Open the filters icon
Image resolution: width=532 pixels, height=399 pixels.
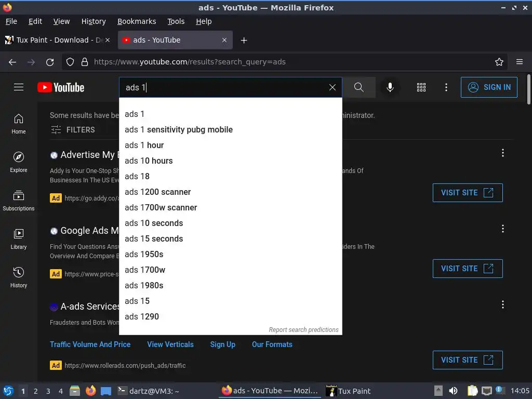(x=56, y=129)
